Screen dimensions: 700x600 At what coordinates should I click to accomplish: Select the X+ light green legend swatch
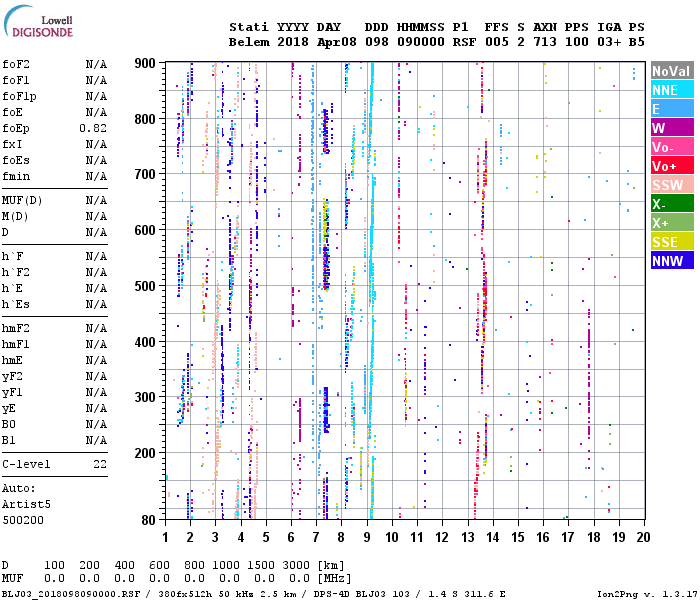672,223
